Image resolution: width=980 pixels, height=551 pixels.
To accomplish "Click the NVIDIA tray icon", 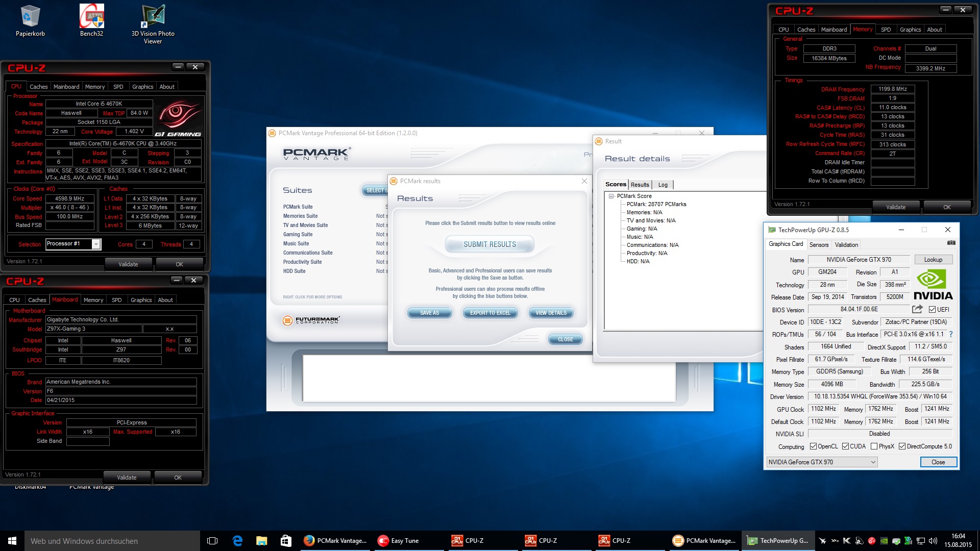I will tap(884, 541).
